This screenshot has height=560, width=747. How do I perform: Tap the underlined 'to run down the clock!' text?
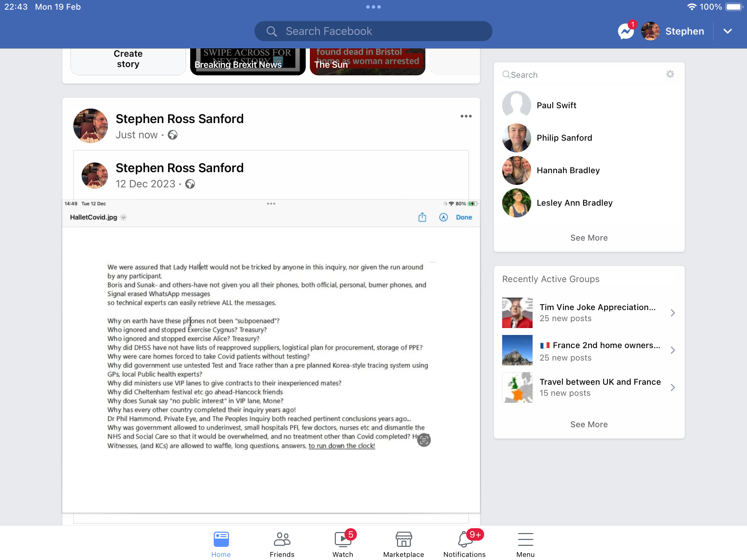pos(342,446)
